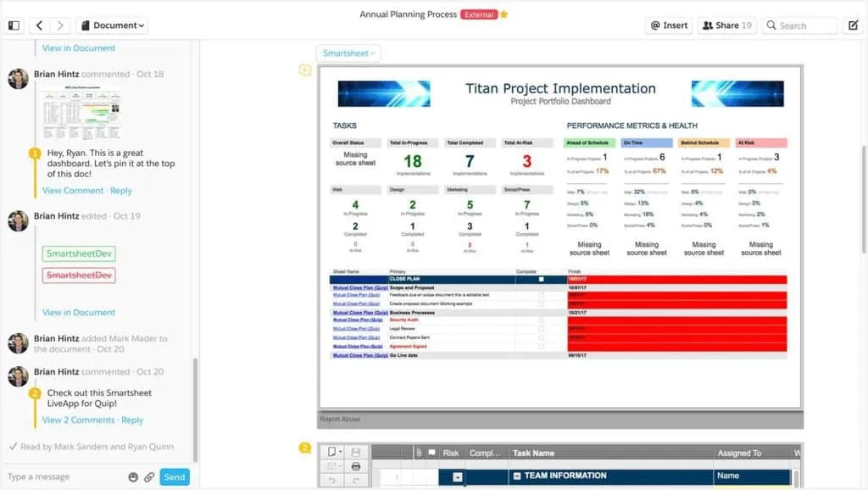
Task: Click the save icon in the Smartsheet toolbar
Action: pos(357,451)
